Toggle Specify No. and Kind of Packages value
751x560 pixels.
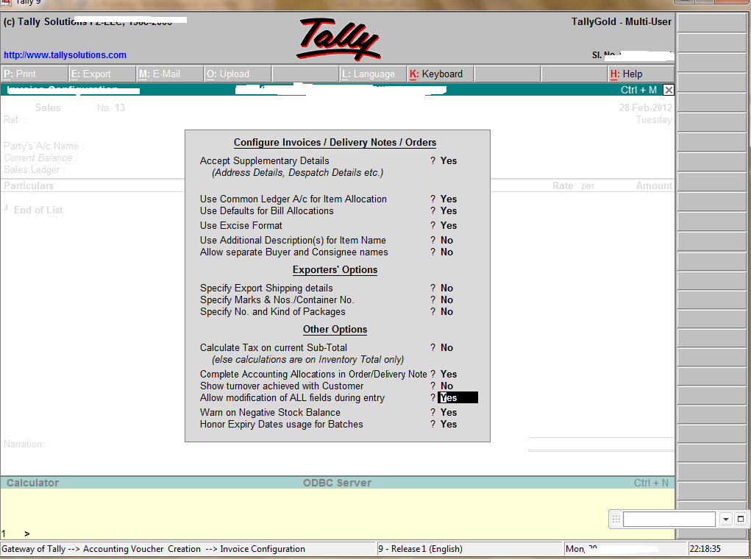coord(447,312)
